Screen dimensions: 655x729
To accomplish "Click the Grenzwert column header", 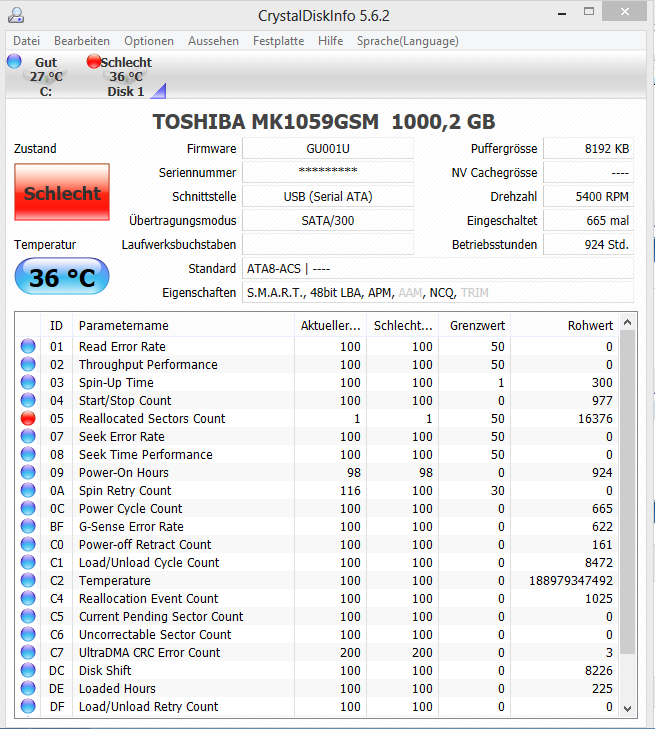I will (x=474, y=325).
